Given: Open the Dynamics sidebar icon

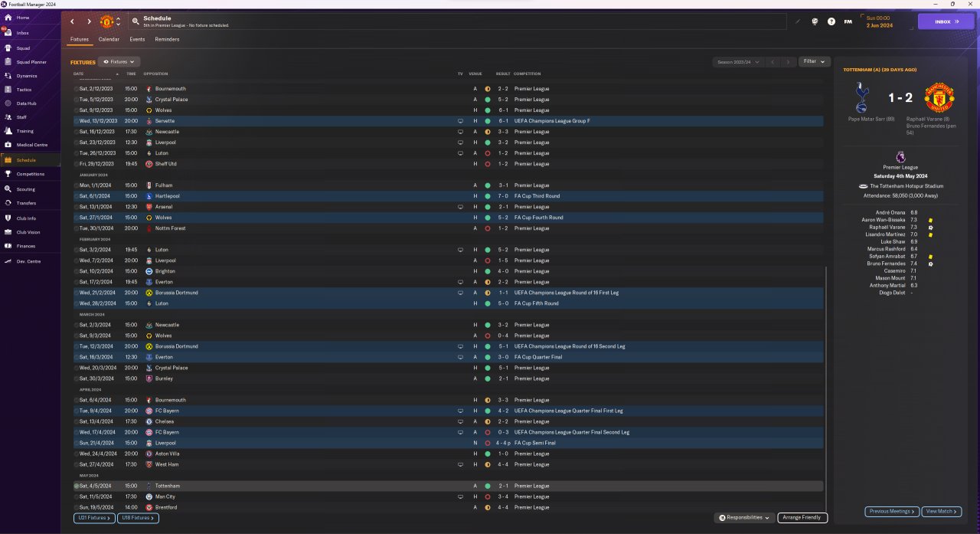Looking at the screenshot, I should click(x=8, y=76).
